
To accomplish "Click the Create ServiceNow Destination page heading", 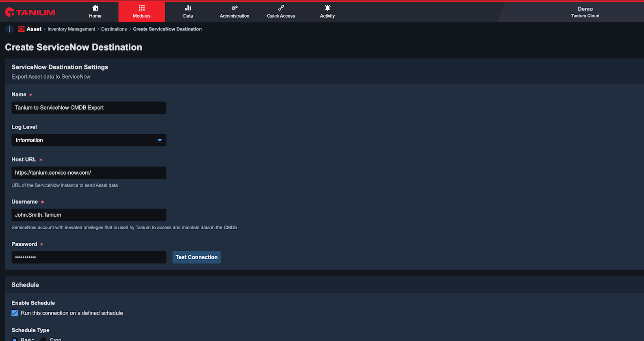I will point(74,47).
